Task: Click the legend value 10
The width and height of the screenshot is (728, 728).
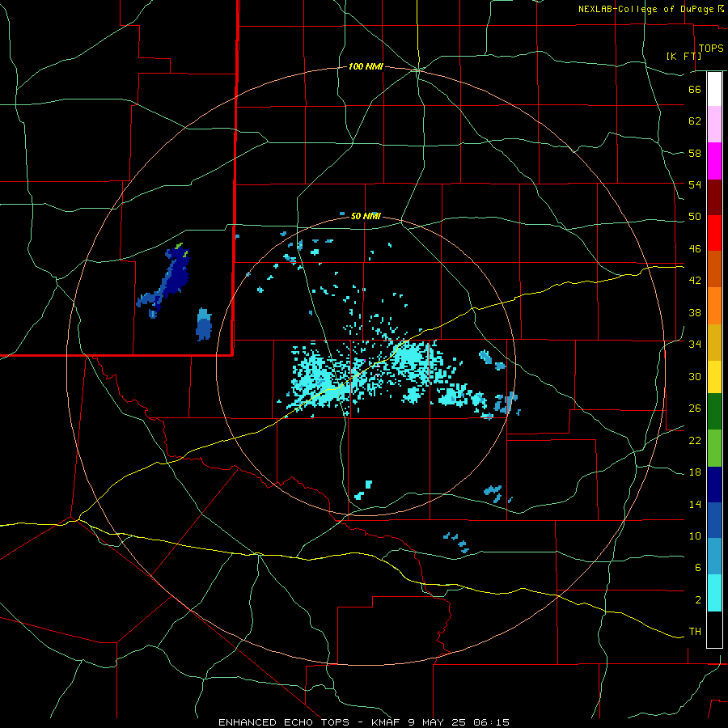Action: point(695,535)
